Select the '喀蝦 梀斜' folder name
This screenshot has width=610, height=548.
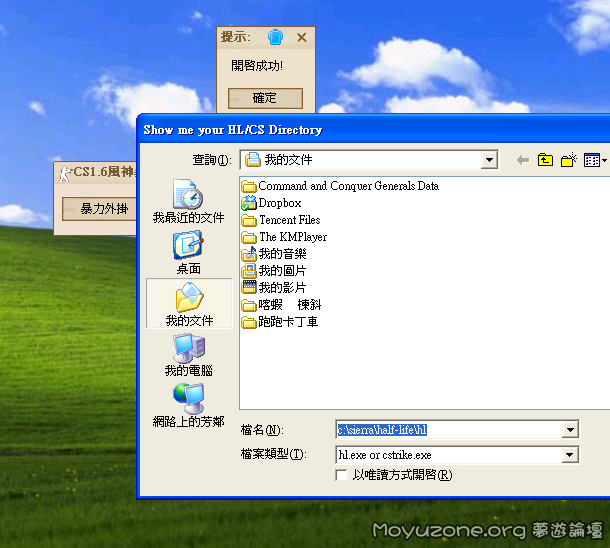coord(290,305)
